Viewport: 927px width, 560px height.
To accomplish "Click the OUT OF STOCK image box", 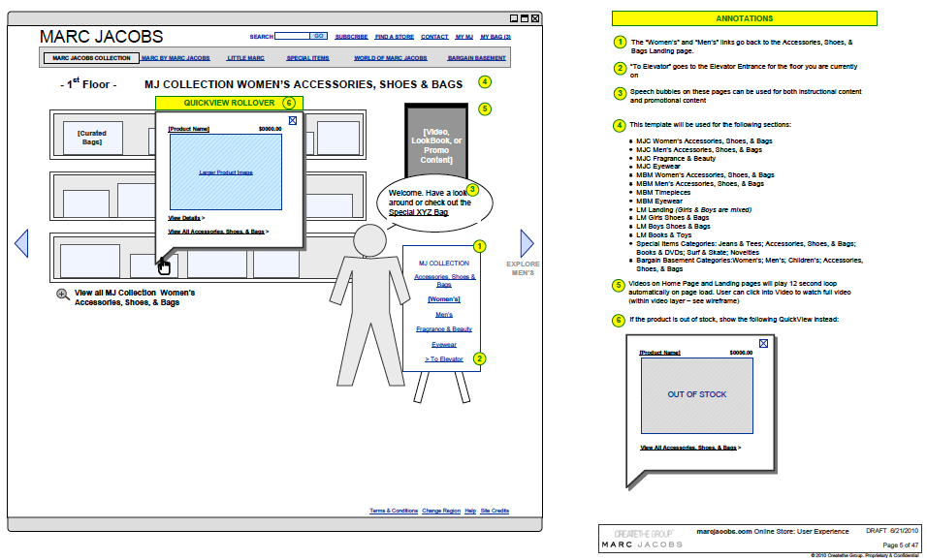I will [697, 394].
